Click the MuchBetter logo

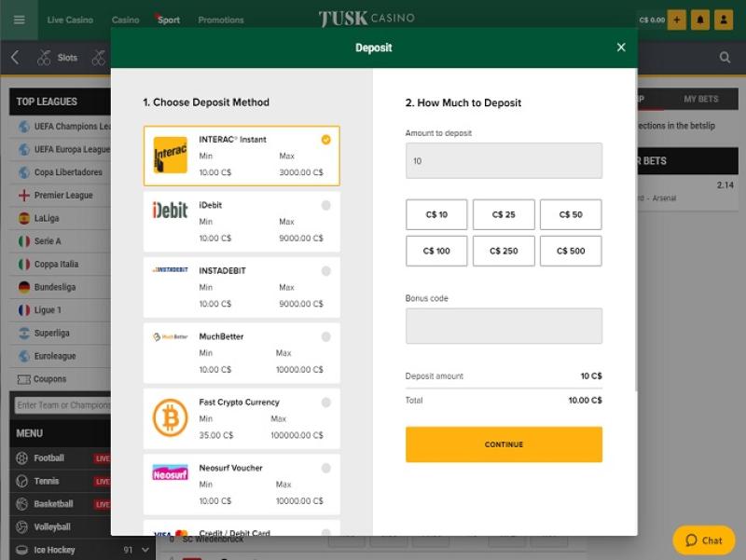(170, 336)
